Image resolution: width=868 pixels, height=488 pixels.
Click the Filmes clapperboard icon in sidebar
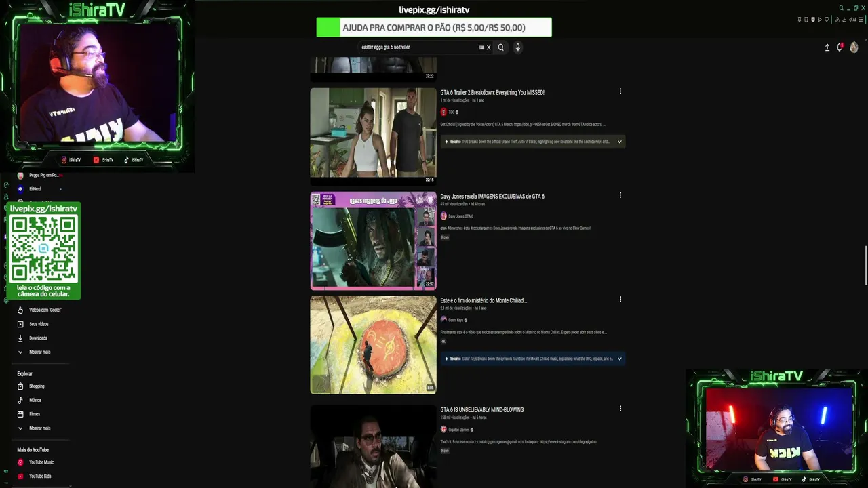[20, 414]
